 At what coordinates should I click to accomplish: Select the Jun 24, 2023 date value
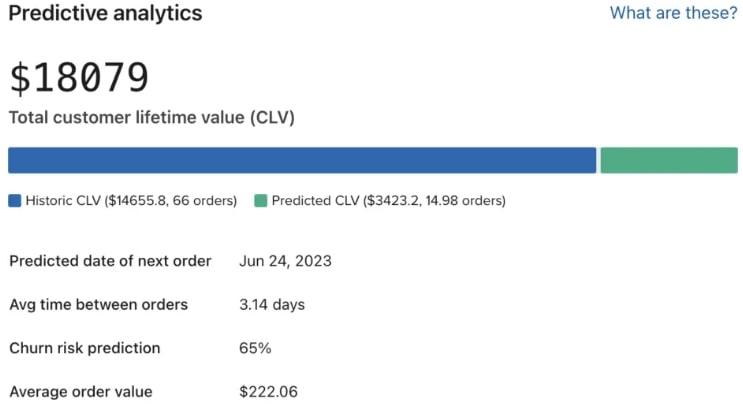(x=285, y=261)
